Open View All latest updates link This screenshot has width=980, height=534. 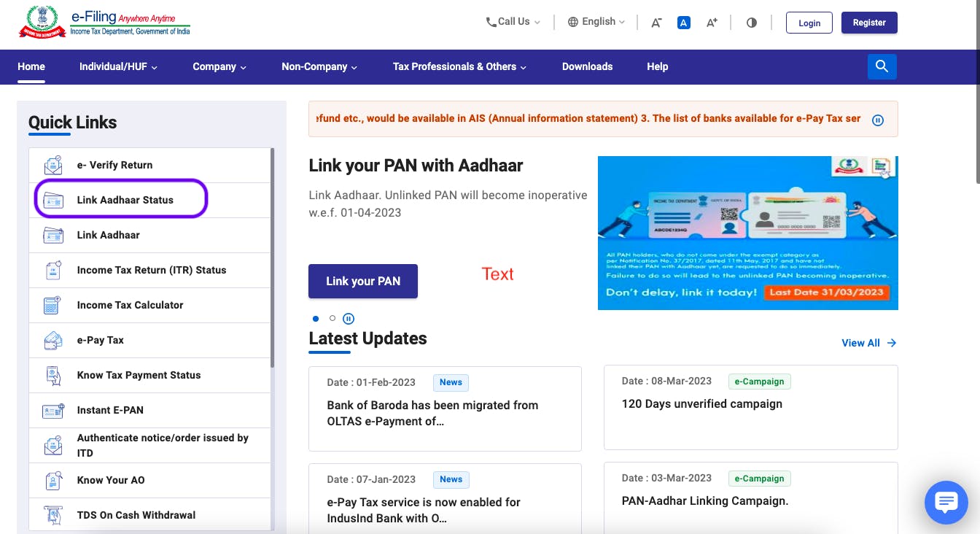pos(869,343)
